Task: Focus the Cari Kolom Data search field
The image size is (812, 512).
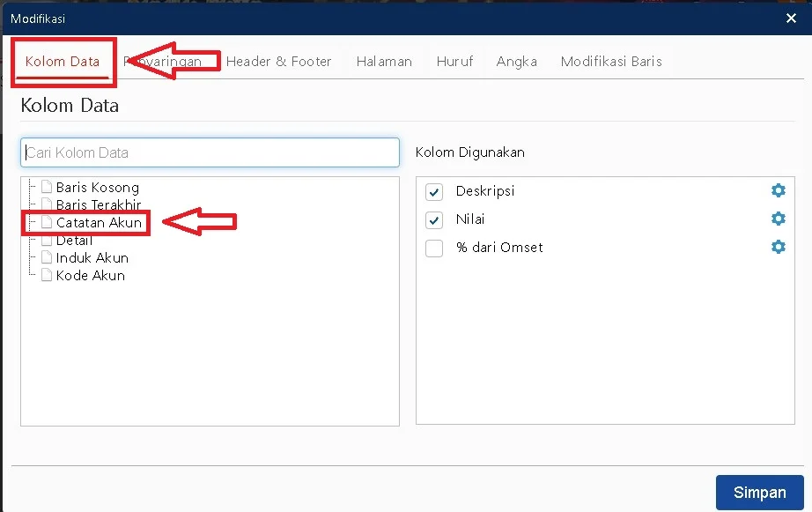Action: [210, 152]
